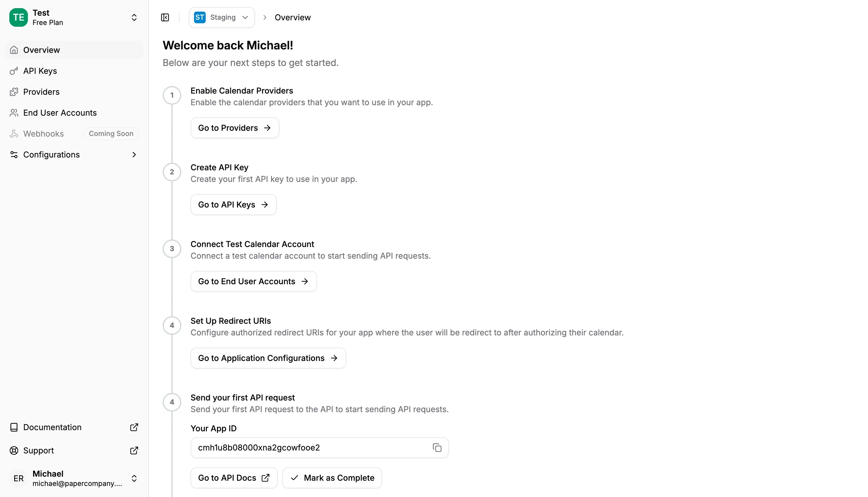This screenshot has width=868, height=497.
Task: Open the Test workspace switcher
Action: [134, 17]
